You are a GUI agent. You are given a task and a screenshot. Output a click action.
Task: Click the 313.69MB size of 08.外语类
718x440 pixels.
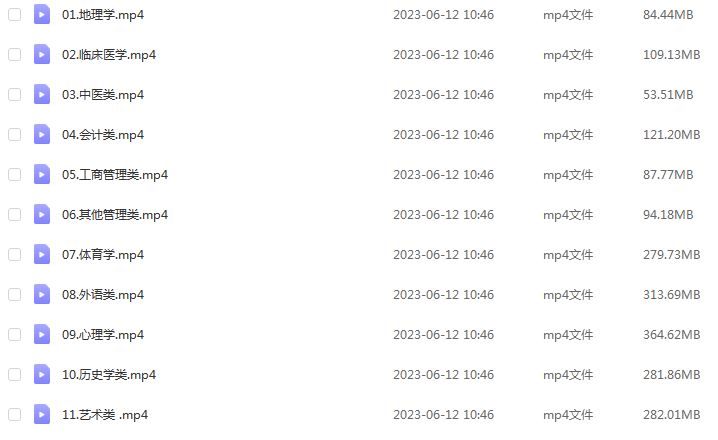click(671, 294)
